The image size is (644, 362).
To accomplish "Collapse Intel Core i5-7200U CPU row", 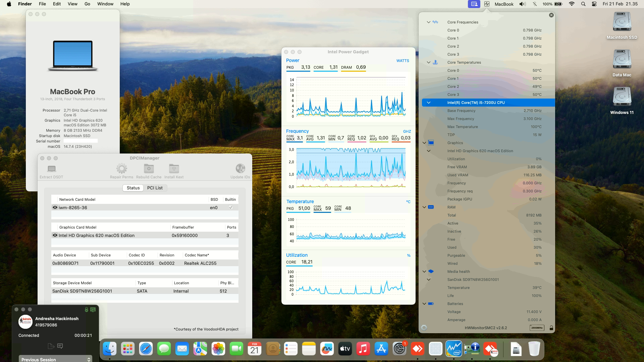I will 428,103.
